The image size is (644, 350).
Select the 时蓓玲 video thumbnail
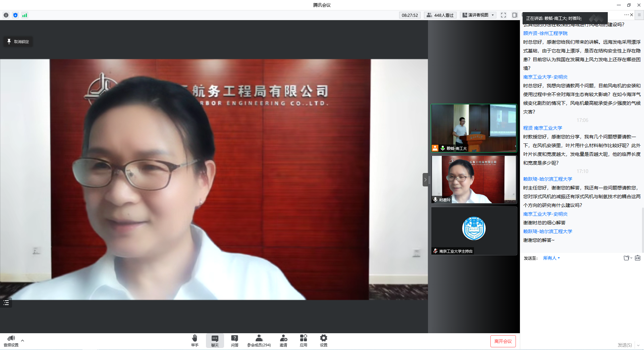click(x=474, y=179)
